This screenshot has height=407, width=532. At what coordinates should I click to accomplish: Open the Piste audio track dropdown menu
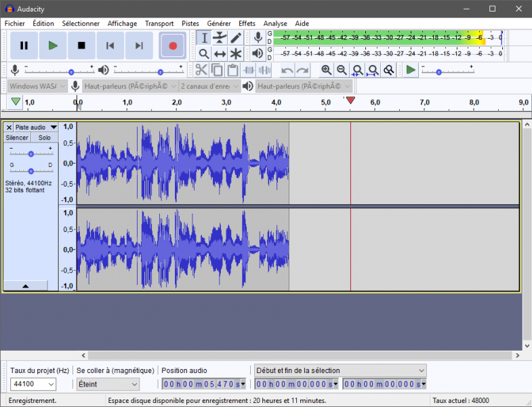(53, 127)
